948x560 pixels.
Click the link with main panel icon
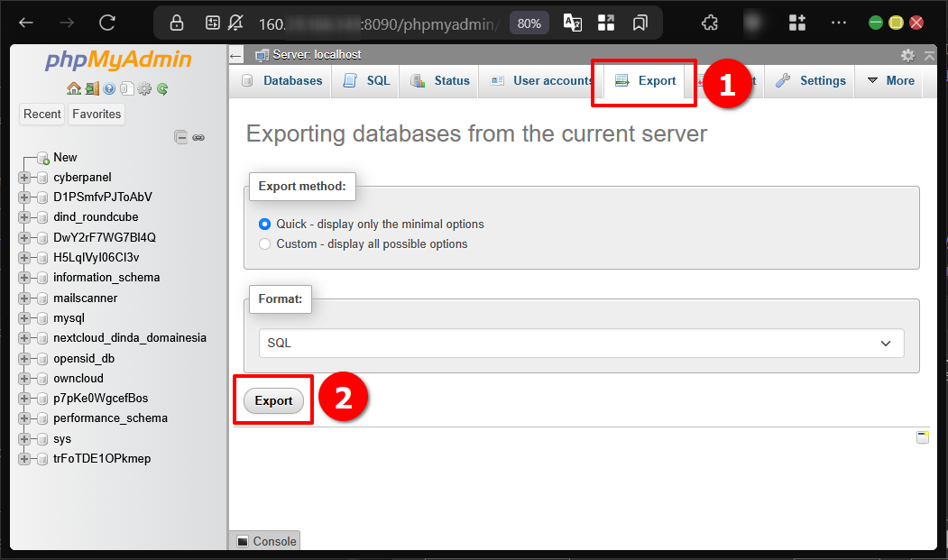coord(198,138)
